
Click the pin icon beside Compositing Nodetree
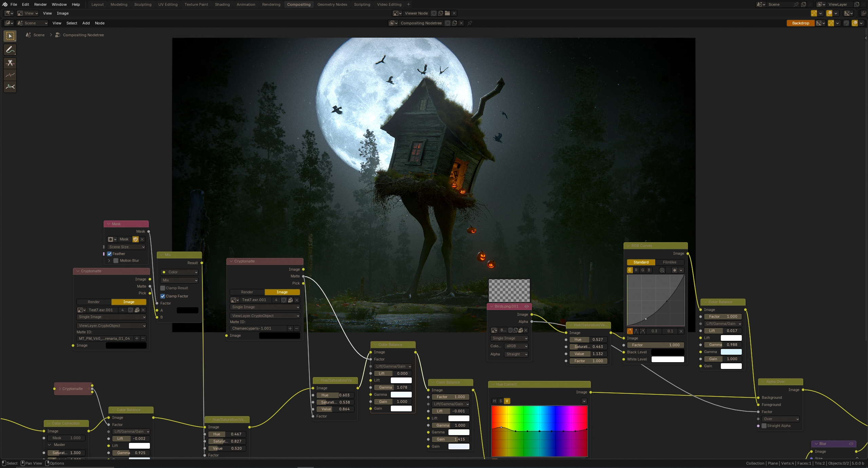tap(470, 23)
